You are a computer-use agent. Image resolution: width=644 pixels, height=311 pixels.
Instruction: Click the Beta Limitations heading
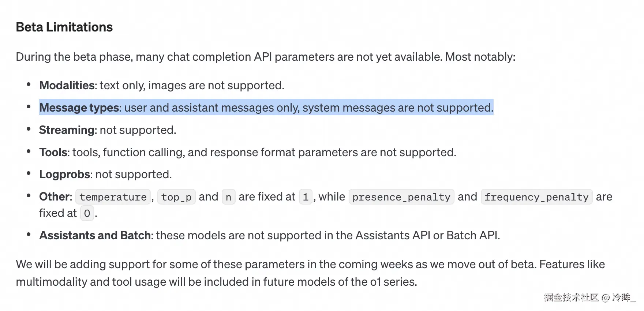(x=64, y=27)
